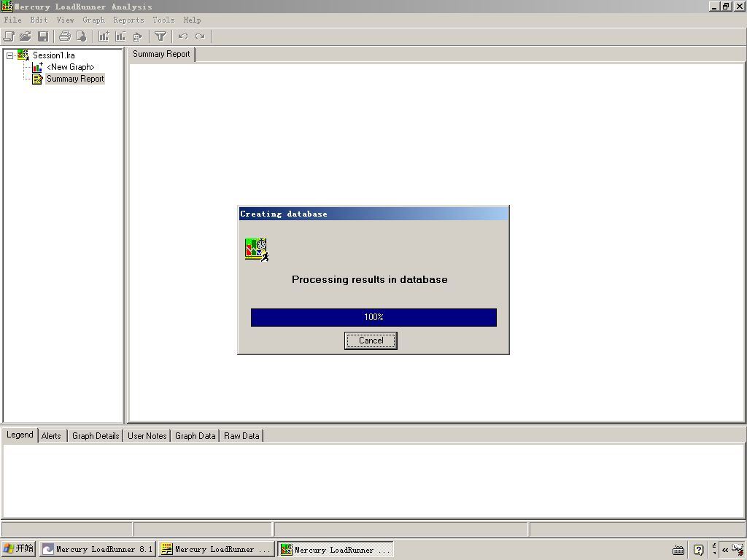This screenshot has height=560, width=747.
Task: Switch to the Graph Data tab
Action: click(x=196, y=436)
